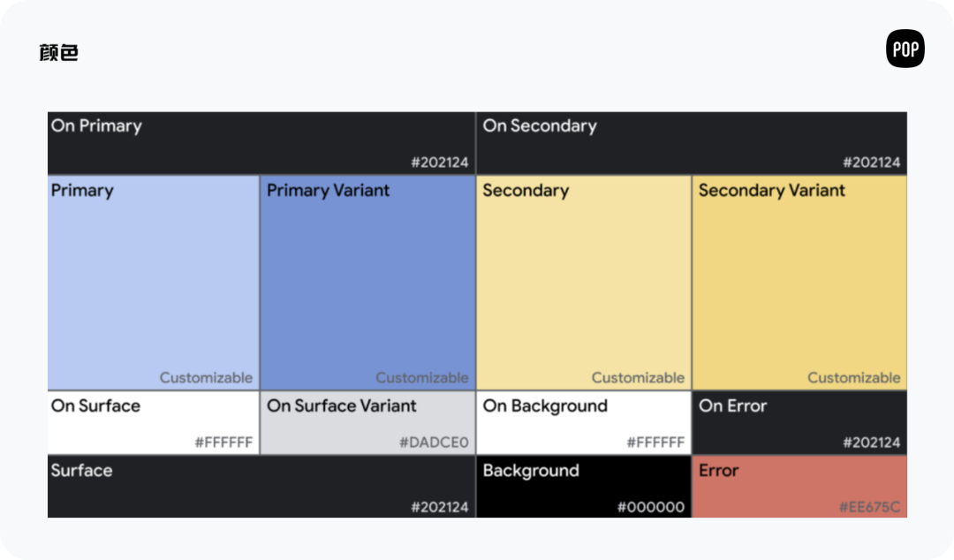Select the Primary Variant blue swatch
954x560 pixels.
(x=367, y=283)
